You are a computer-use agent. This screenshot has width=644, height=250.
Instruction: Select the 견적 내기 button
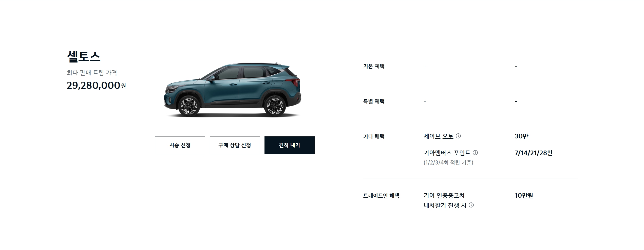pyautogui.click(x=290, y=145)
